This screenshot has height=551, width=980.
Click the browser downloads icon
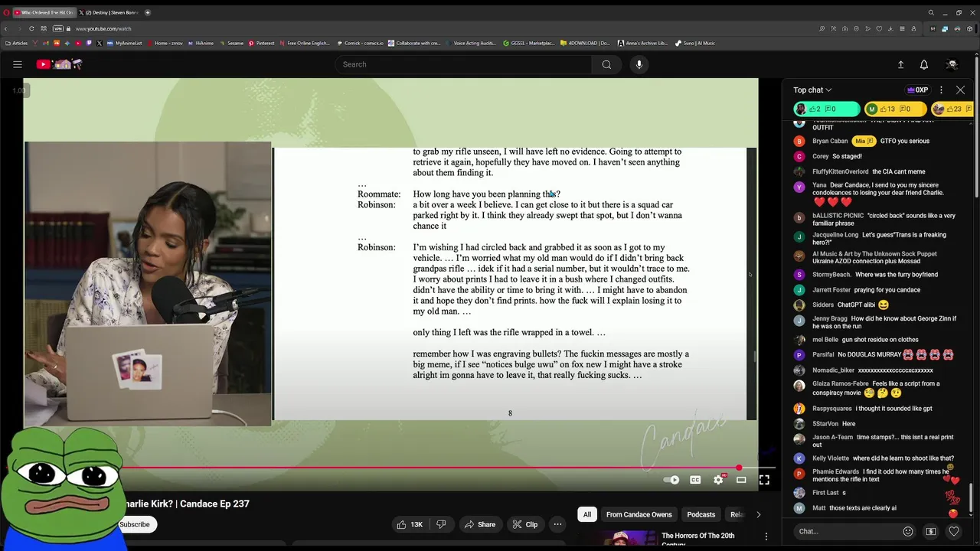[x=890, y=28]
